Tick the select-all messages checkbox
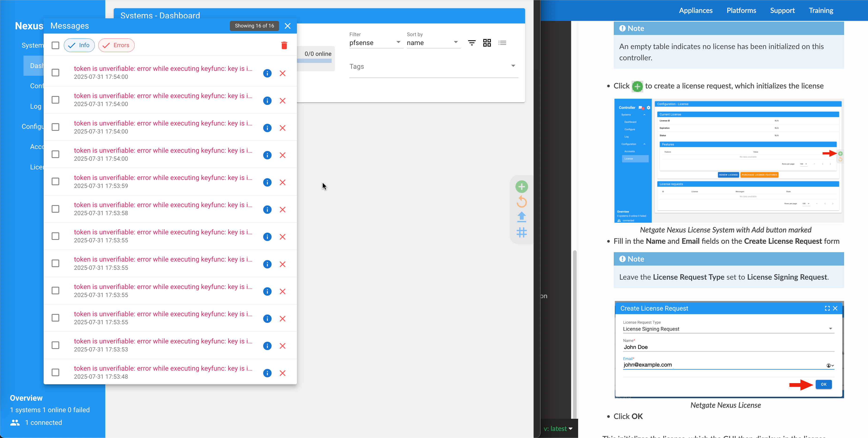Viewport: 868px width, 438px height. point(55,45)
